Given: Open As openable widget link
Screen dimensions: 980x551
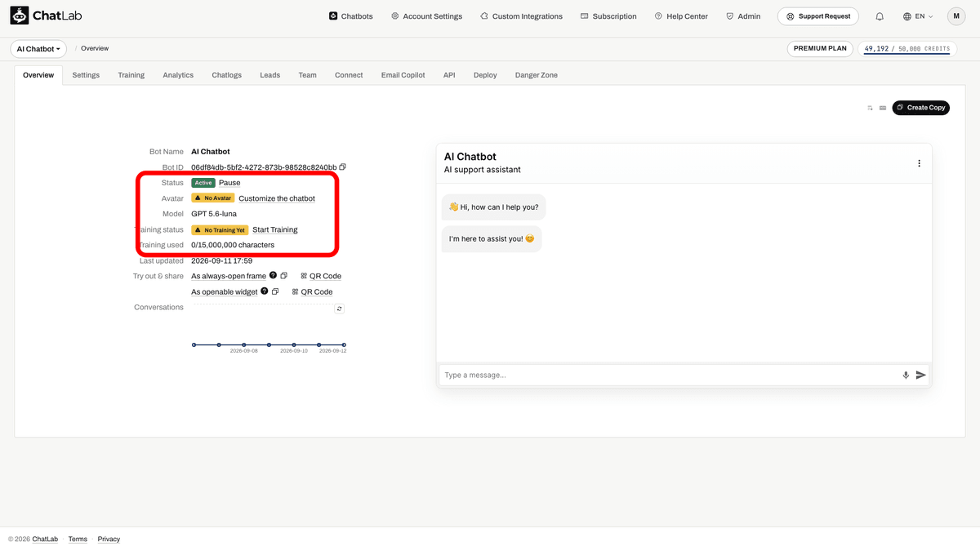Looking at the screenshot, I should [225, 291].
